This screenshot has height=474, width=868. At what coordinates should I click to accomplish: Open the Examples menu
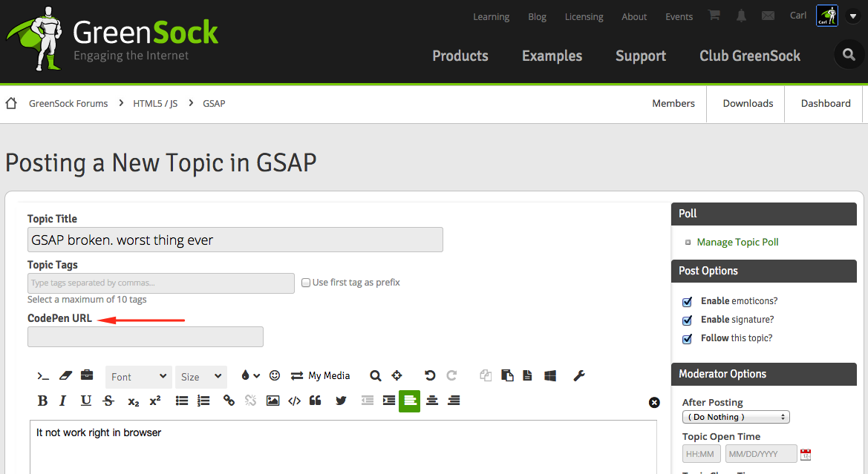click(x=552, y=56)
